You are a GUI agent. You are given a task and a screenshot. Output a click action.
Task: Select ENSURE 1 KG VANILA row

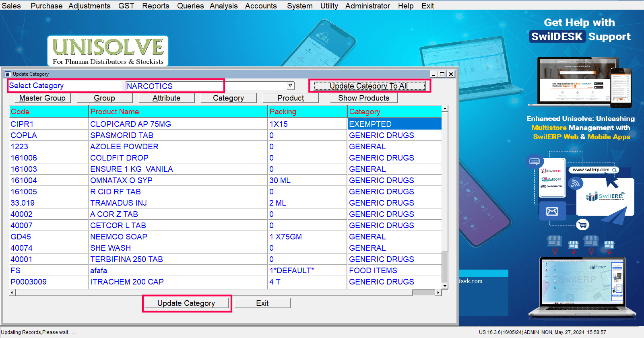(178, 169)
